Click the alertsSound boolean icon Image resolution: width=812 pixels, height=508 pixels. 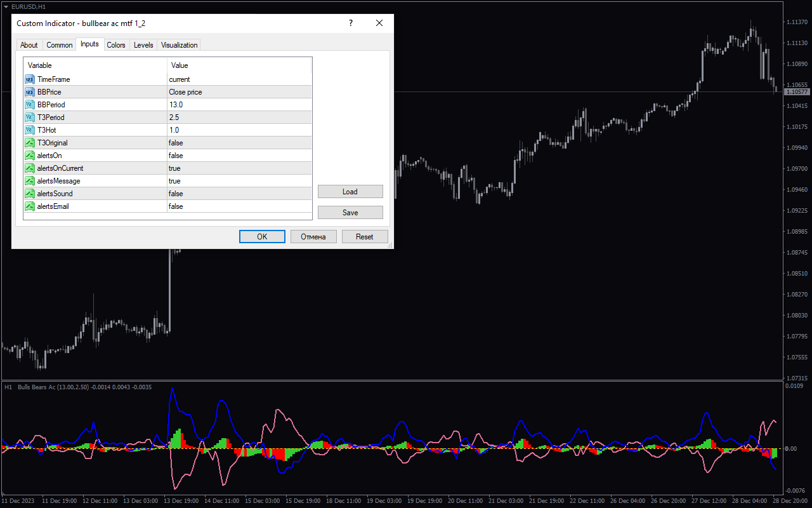coord(30,194)
